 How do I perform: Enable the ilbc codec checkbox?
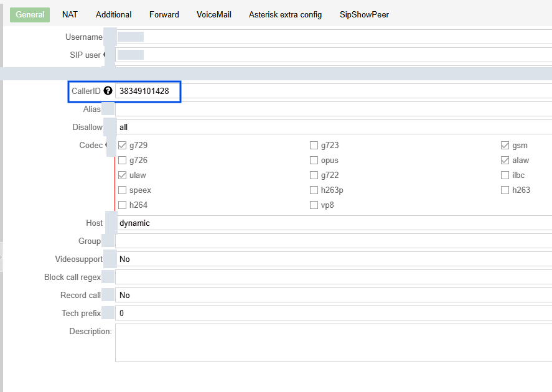505,175
